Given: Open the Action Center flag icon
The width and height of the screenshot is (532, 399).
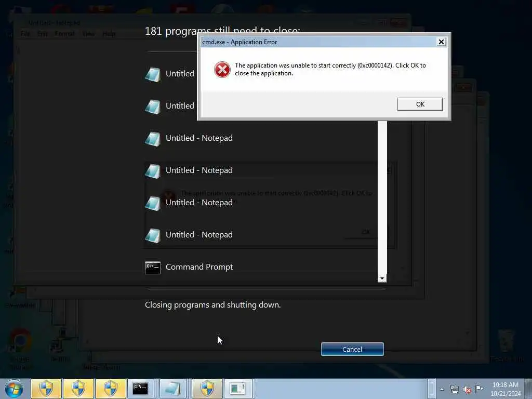Looking at the screenshot, I should pos(479,389).
